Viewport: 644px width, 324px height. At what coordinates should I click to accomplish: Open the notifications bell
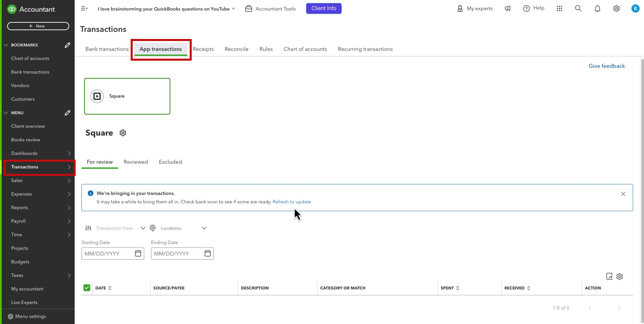pos(598,8)
